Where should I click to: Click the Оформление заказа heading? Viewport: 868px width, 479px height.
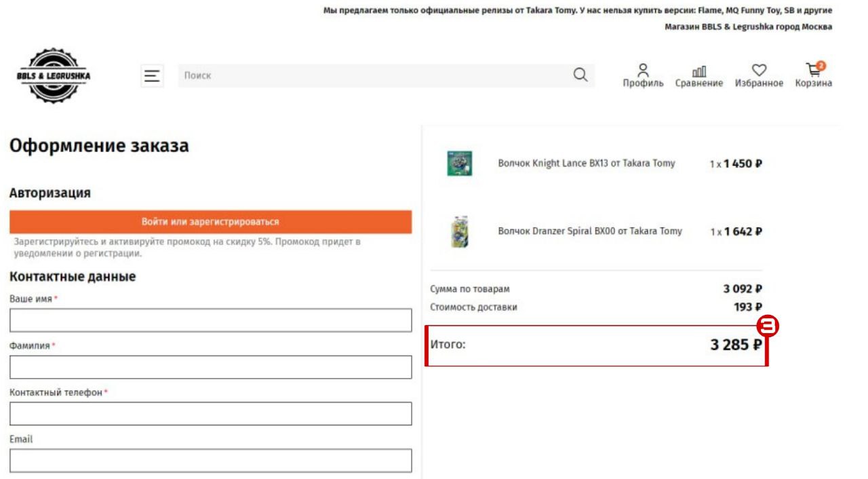(x=99, y=146)
